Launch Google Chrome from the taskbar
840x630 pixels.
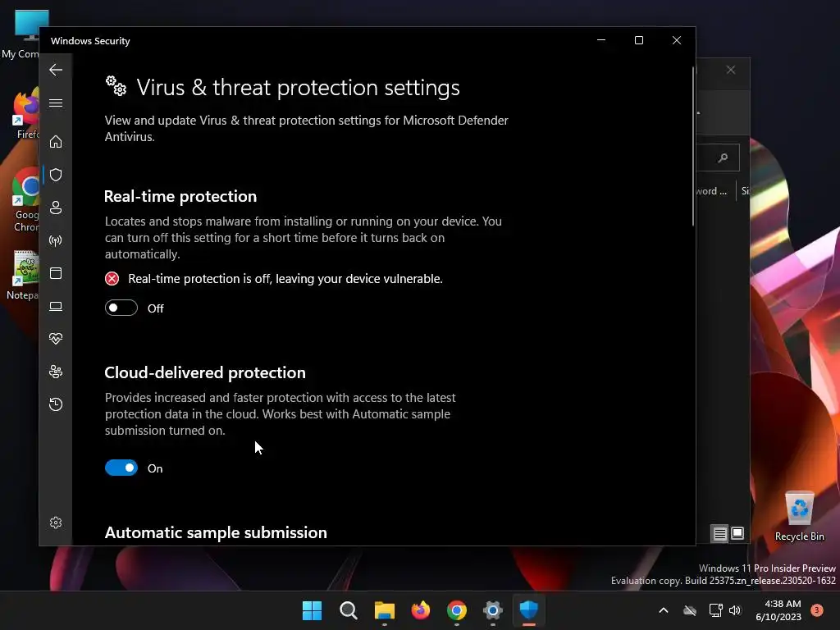coord(456,610)
